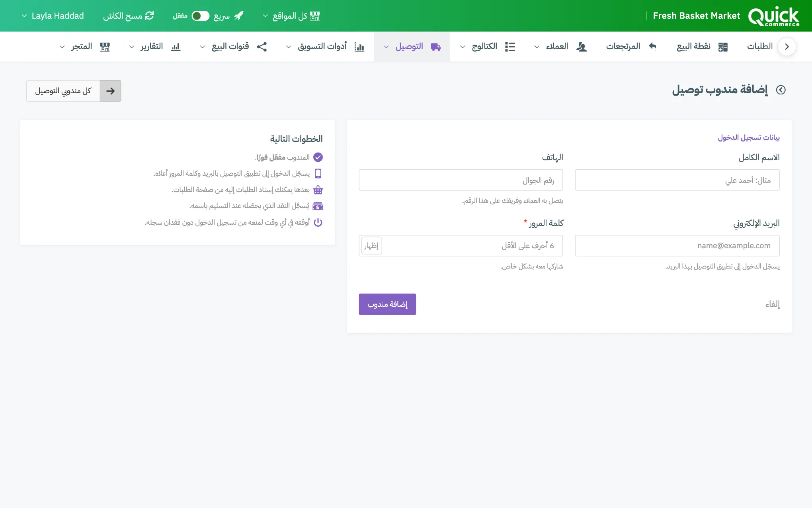Click the delivery truck icon in navigation
Image resolution: width=812 pixels, height=508 pixels.
(x=436, y=47)
